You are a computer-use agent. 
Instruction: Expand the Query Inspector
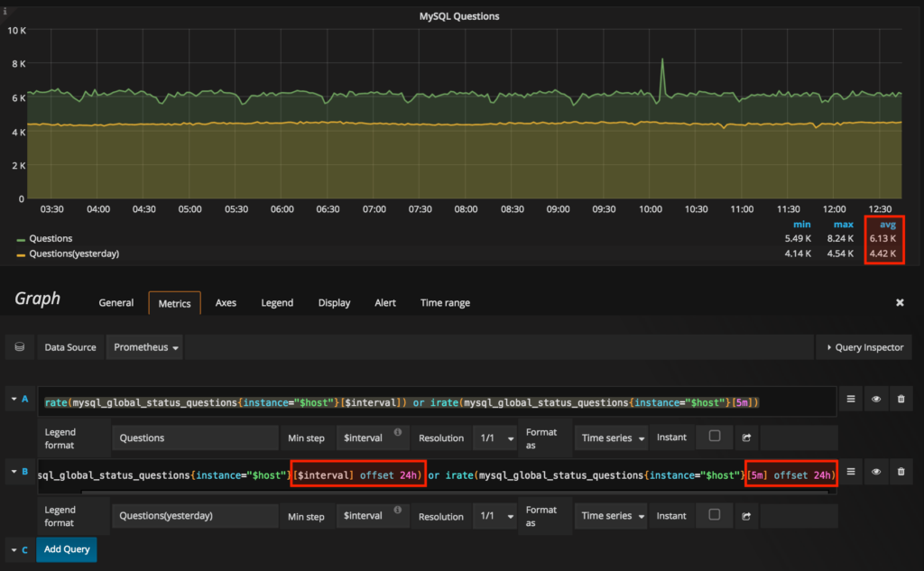point(864,347)
